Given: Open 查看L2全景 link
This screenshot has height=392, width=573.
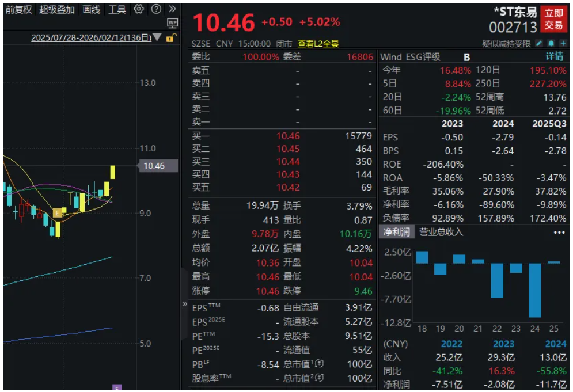Looking at the screenshot, I should [x=318, y=44].
